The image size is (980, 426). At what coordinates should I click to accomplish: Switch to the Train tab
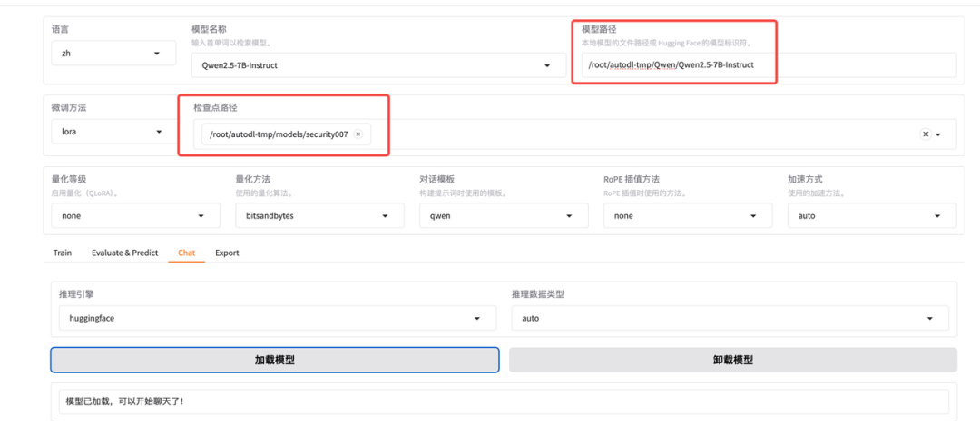pyautogui.click(x=63, y=253)
